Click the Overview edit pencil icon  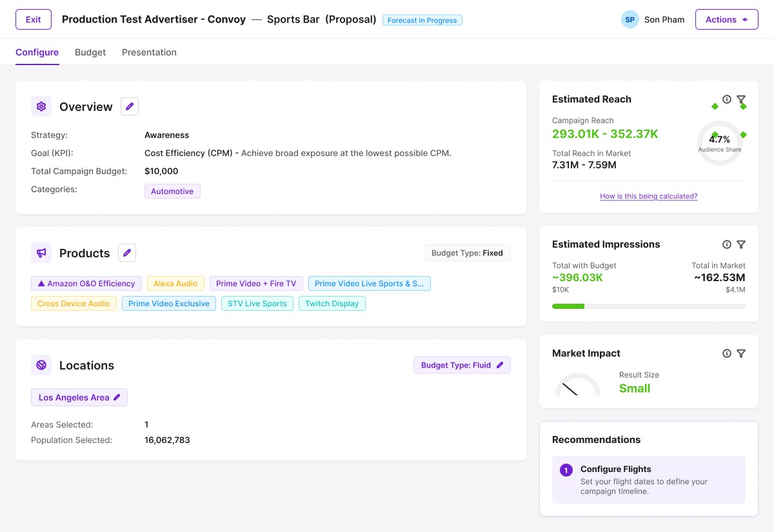[130, 106]
